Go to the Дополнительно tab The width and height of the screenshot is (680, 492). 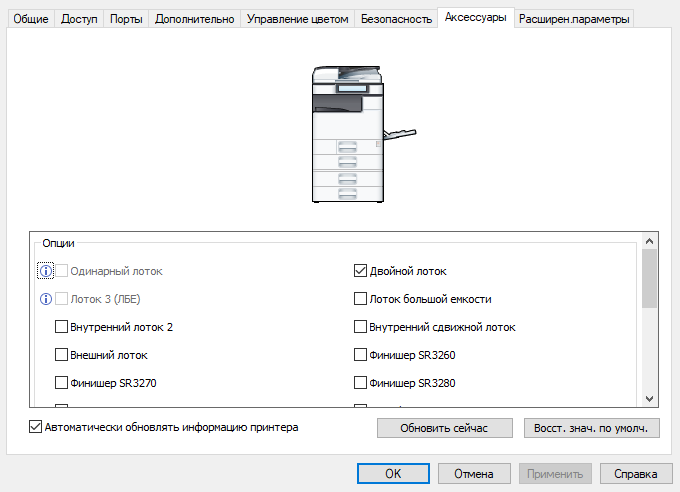[x=195, y=19]
